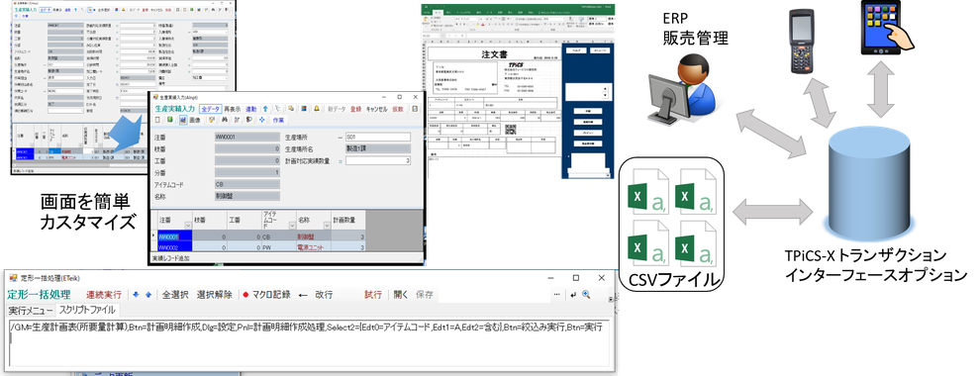980x376 pixels.
Task: Click the blue down arrow in 定形一括処理 toolbar
Action: coord(136,295)
